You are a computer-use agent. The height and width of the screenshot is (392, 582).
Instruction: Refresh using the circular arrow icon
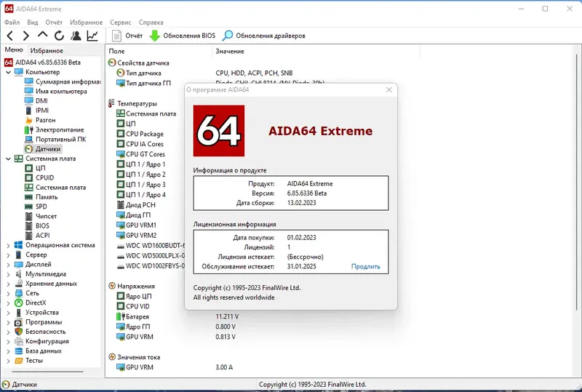(59, 36)
